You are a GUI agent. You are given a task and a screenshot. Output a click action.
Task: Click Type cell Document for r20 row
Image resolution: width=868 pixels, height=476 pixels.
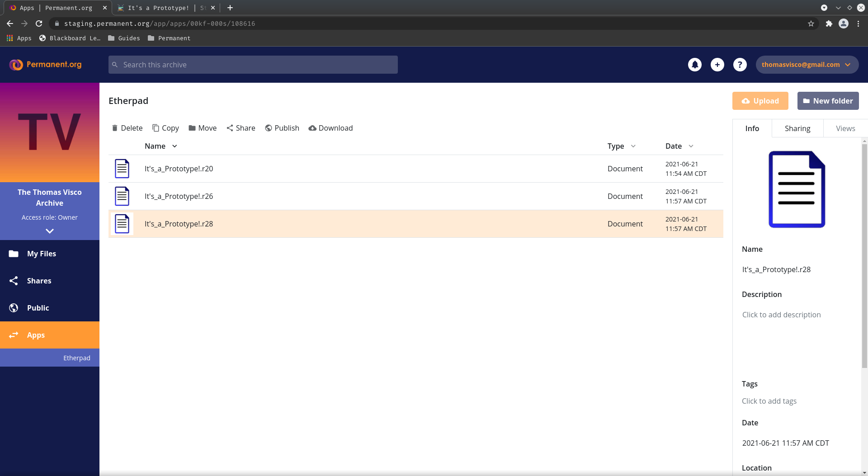coord(625,169)
